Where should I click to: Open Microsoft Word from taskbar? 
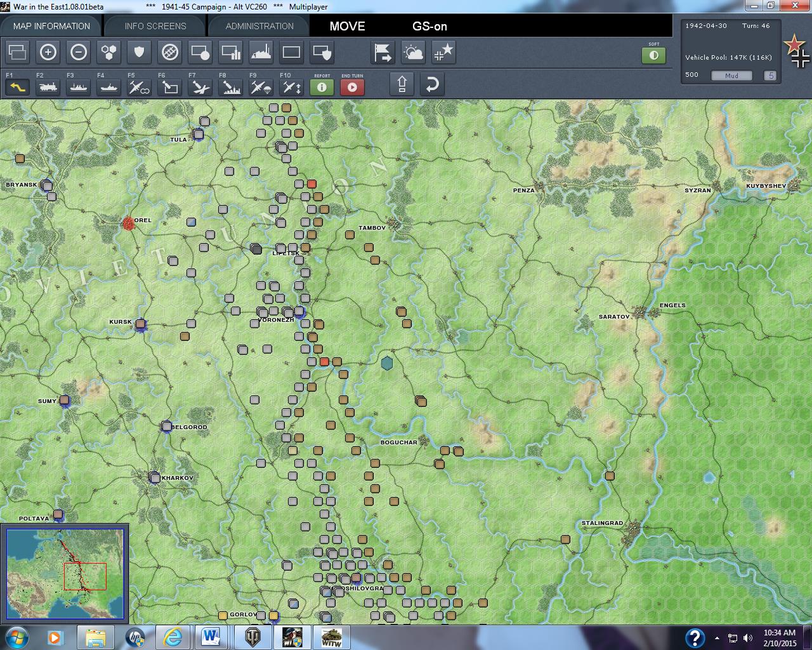coord(211,637)
